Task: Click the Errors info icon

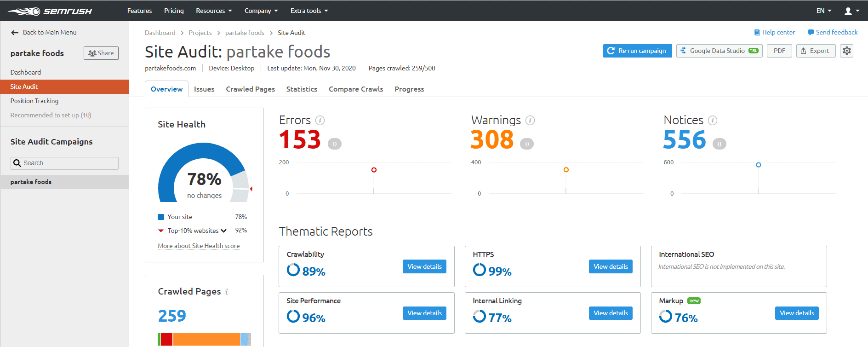Action: pyautogui.click(x=320, y=121)
